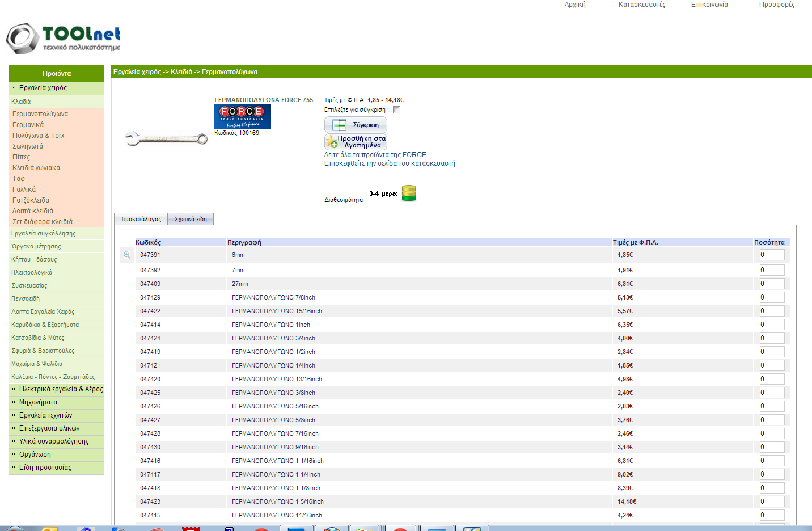Viewport: 812px width, 531px height.
Task: Go to Αρχική in top navigation
Action: click(575, 5)
